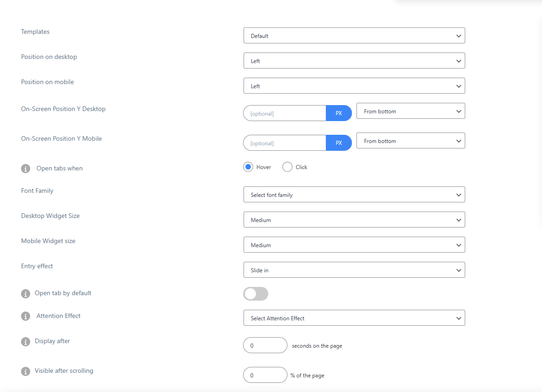Screen dimensions: 542x392
Task: Open the Position on mobile dropdown
Action: click(x=354, y=86)
